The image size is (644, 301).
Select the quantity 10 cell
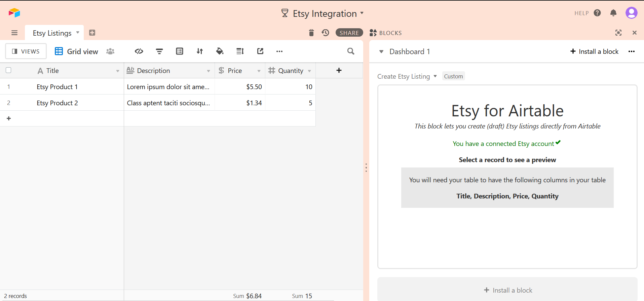tap(291, 87)
